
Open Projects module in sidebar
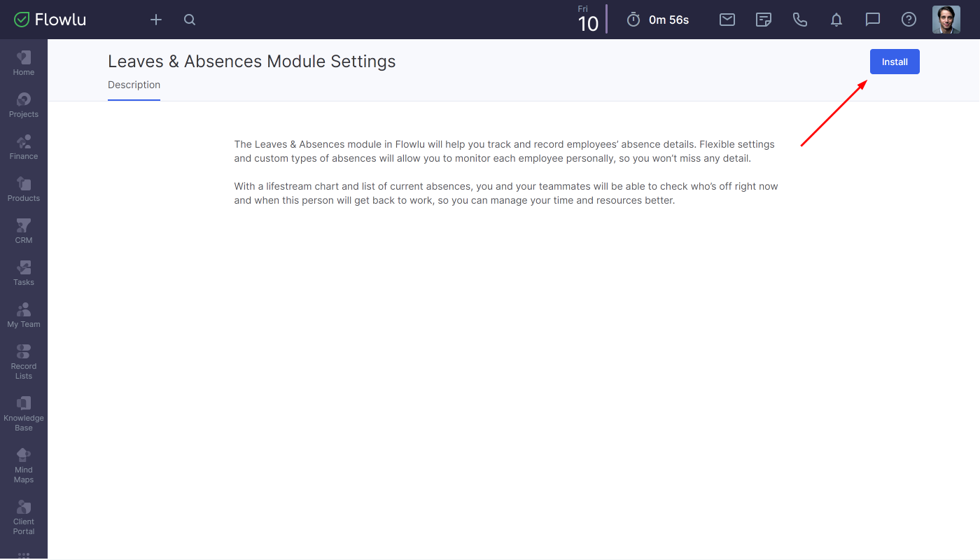point(24,105)
